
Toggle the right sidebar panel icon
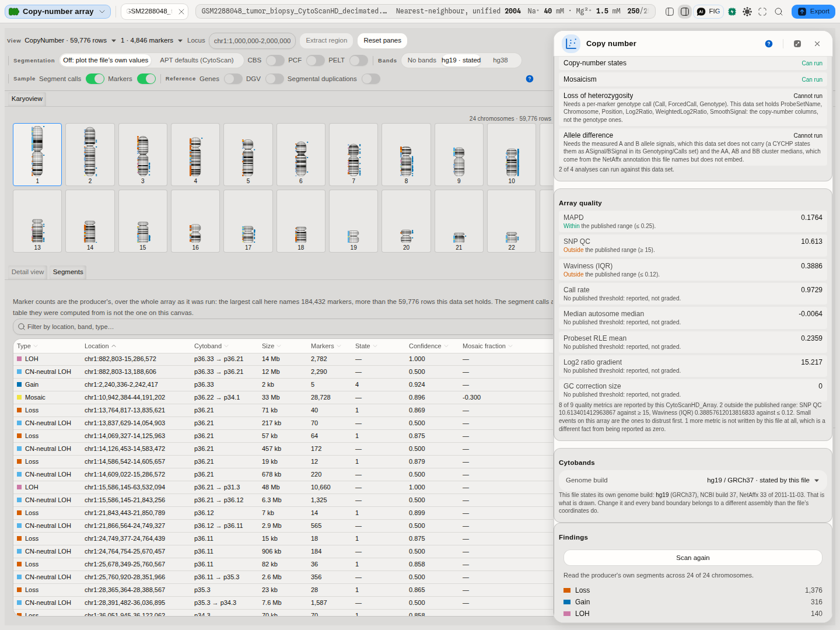pos(685,12)
